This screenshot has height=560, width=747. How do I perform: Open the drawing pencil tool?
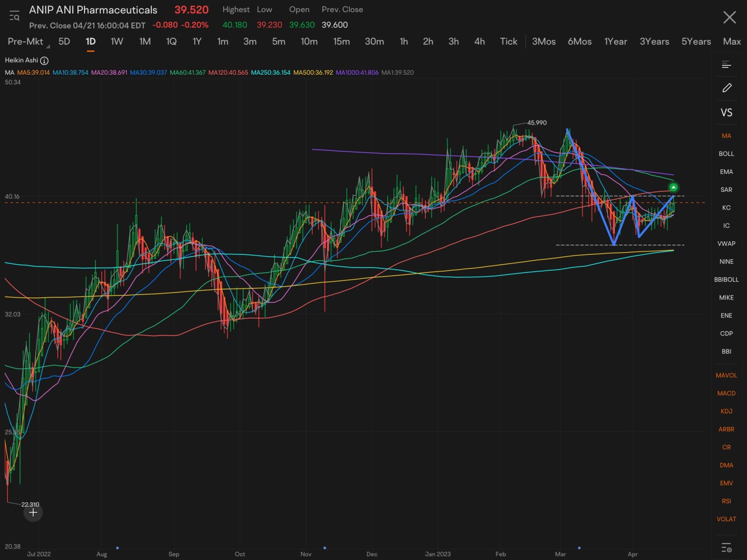pyautogui.click(x=726, y=88)
